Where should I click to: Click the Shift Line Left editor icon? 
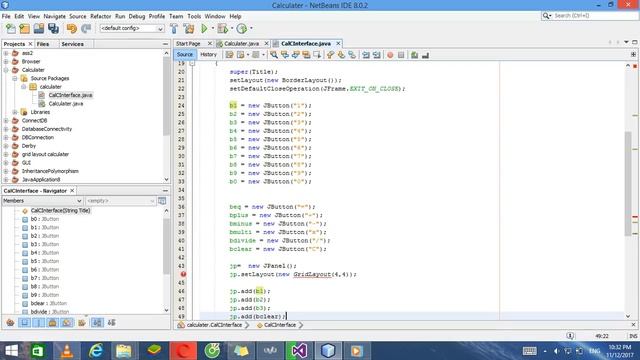click(366, 55)
